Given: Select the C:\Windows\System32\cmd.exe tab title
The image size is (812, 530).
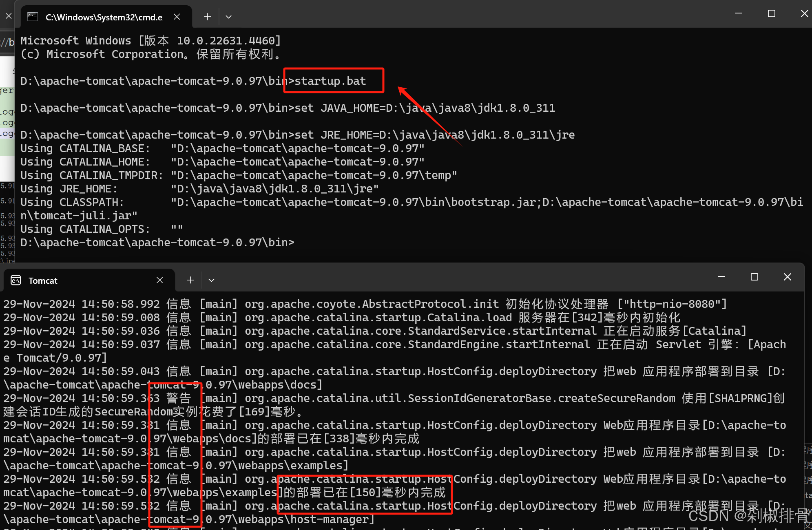Looking at the screenshot, I should tap(104, 17).
